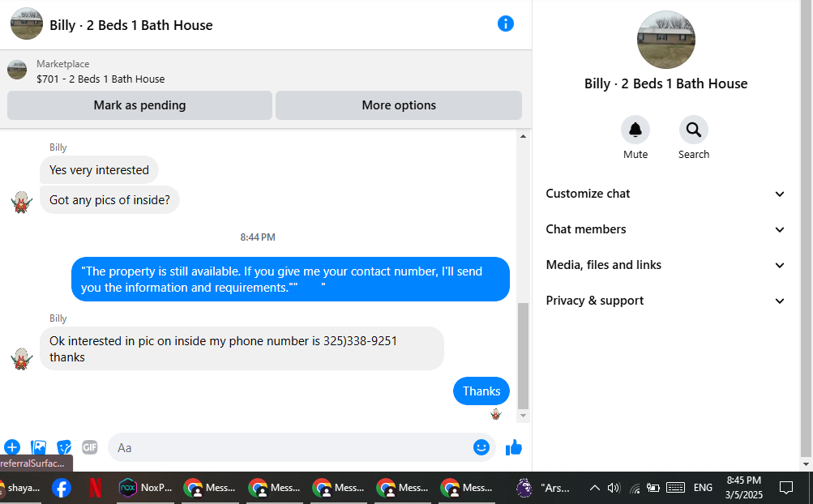813x504 pixels.
Task: Open the sticker picker
Action: point(64,447)
